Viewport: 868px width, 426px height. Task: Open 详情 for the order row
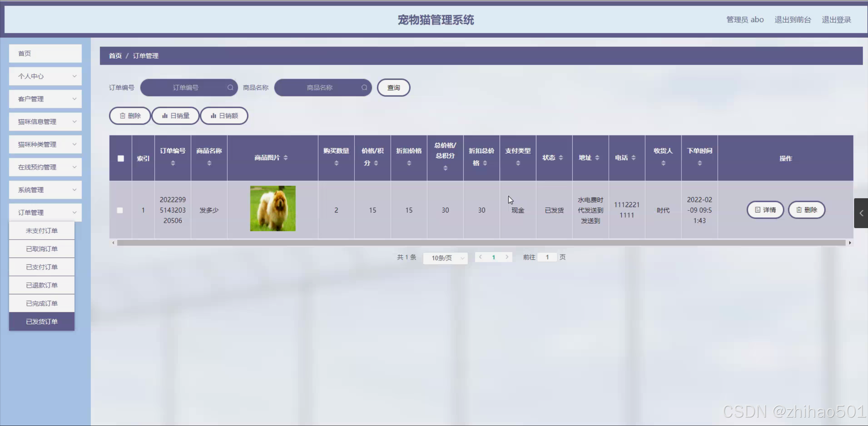click(x=765, y=210)
